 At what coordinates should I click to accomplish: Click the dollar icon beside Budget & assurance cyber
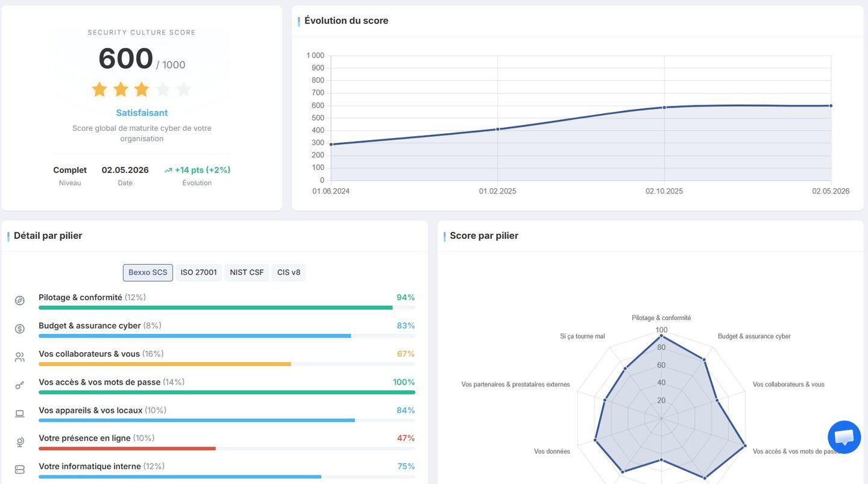click(19, 328)
